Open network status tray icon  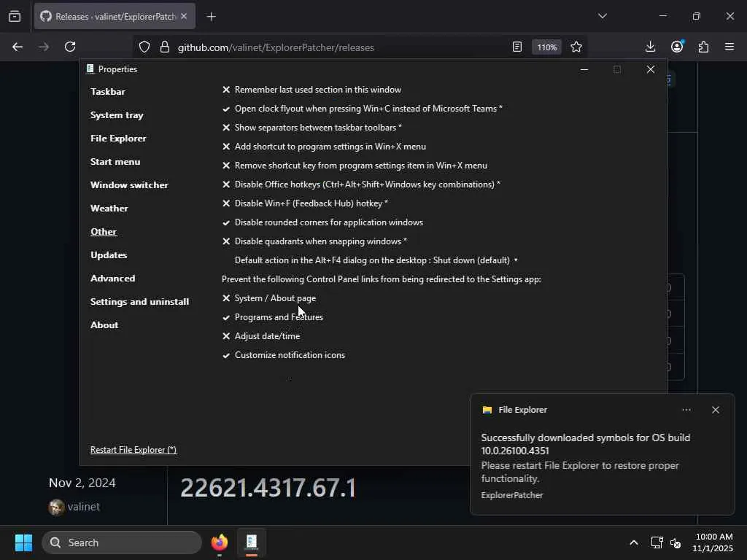tap(657, 542)
